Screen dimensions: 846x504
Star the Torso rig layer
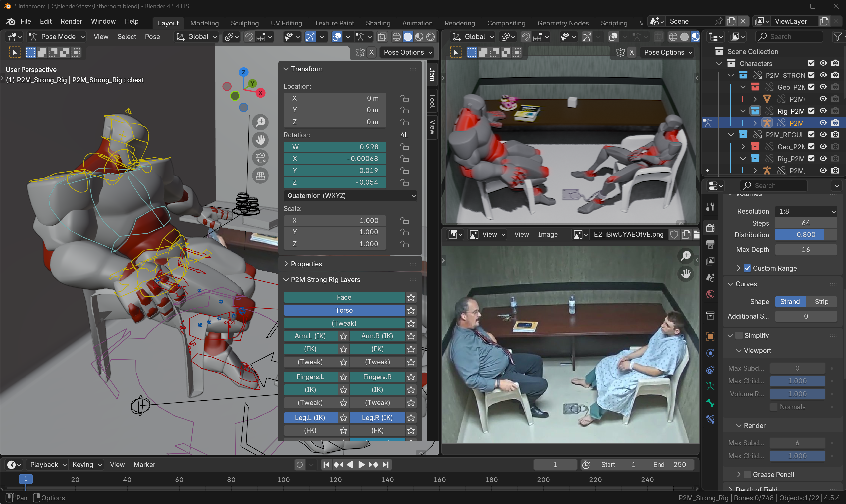(411, 310)
